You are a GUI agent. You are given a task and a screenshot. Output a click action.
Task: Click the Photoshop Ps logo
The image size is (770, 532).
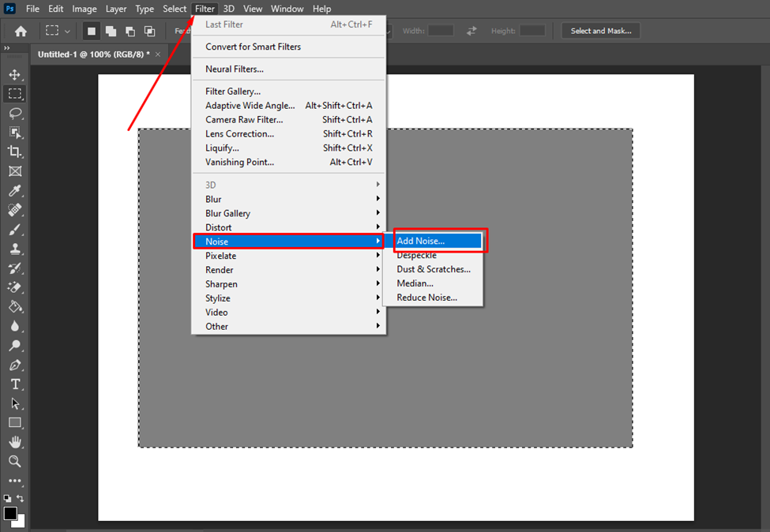point(9,9)
